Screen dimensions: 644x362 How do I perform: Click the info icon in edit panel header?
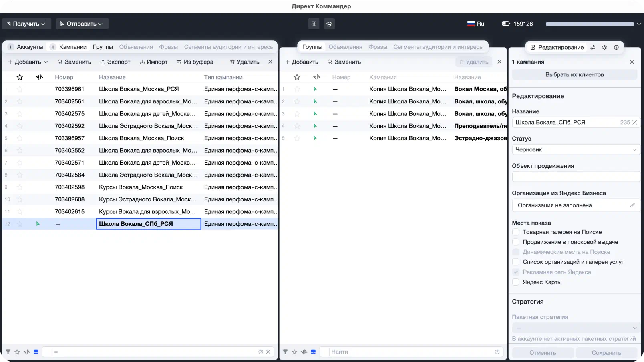[x=616, y=47]
